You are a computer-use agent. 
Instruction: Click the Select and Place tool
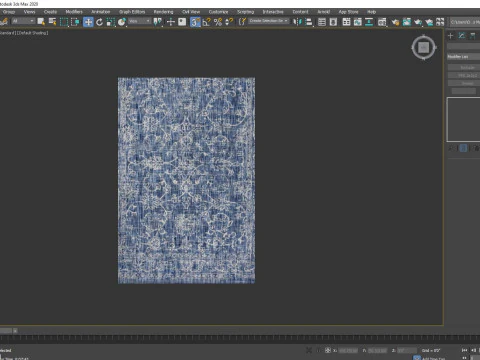point(122,22)
